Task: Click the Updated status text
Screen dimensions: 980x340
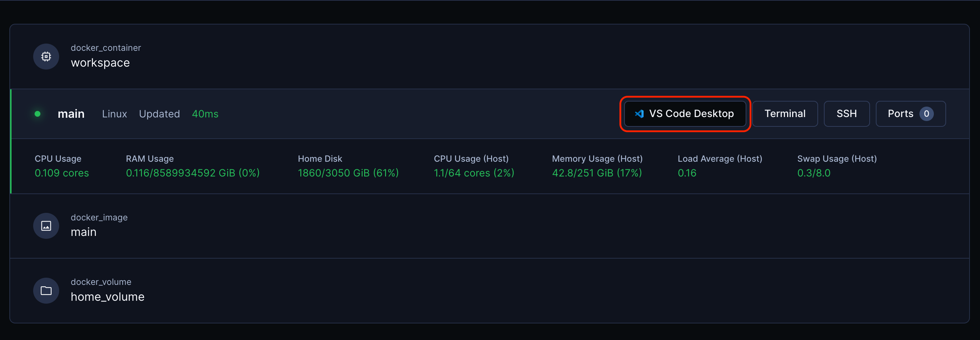Action: (x=159, y=113)
